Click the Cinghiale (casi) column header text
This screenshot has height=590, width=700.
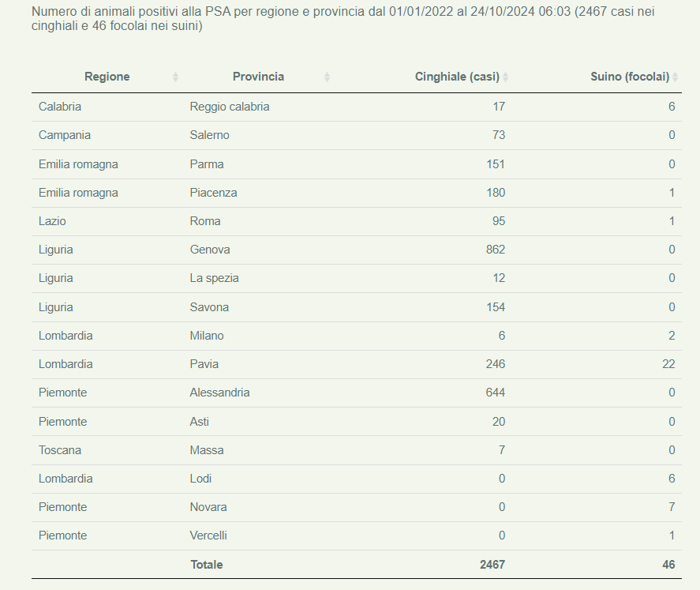pyautogui.click(x=457, y=77)
